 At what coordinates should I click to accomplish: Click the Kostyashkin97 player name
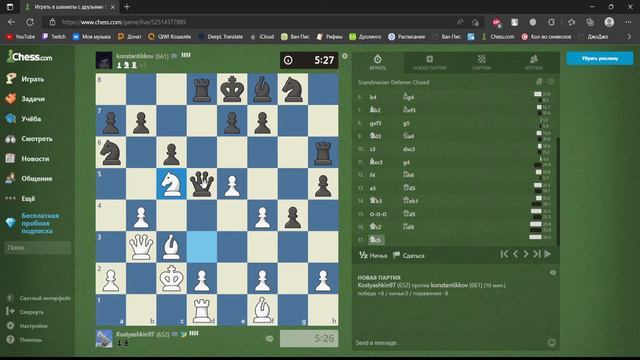(136, 334)
